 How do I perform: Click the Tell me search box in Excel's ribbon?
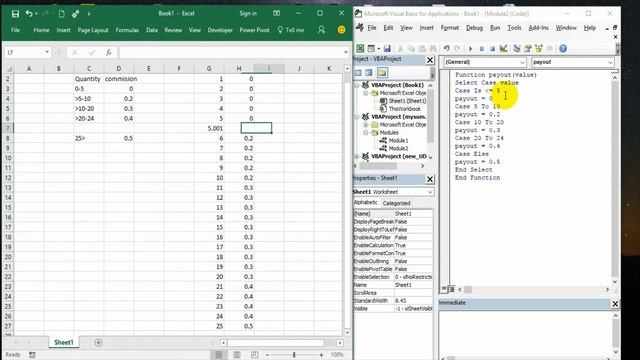click(291, 30)
